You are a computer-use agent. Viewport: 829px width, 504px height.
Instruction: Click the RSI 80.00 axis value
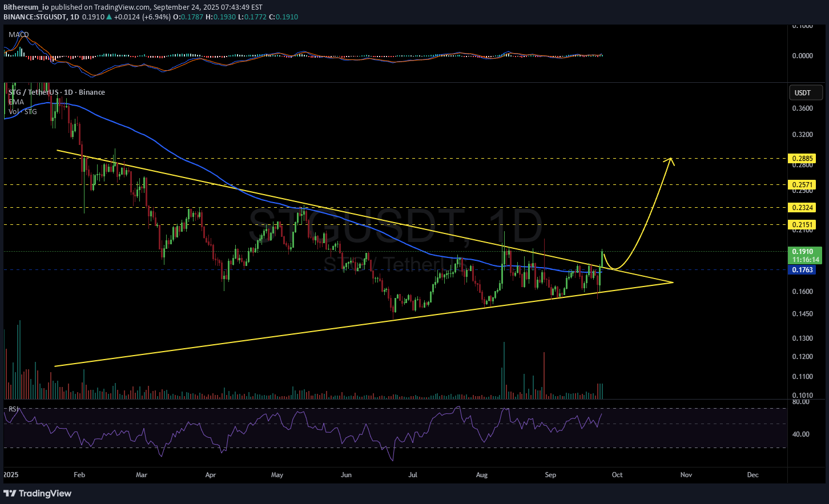coord(801,402)
